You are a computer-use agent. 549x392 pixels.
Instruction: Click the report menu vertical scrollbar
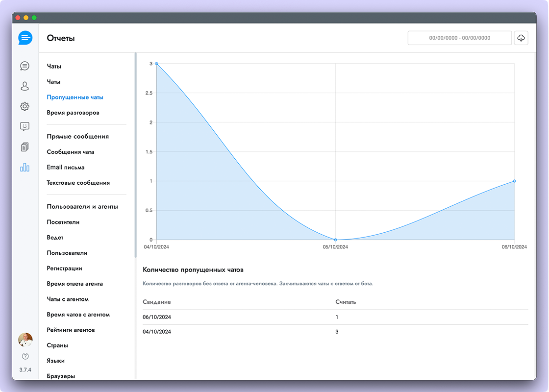click(135, 157)
